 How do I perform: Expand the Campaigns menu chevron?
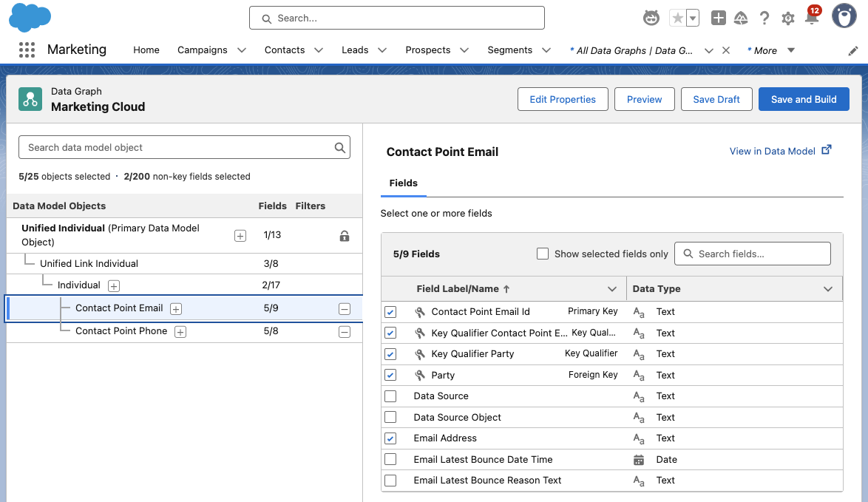coord(242,50)
